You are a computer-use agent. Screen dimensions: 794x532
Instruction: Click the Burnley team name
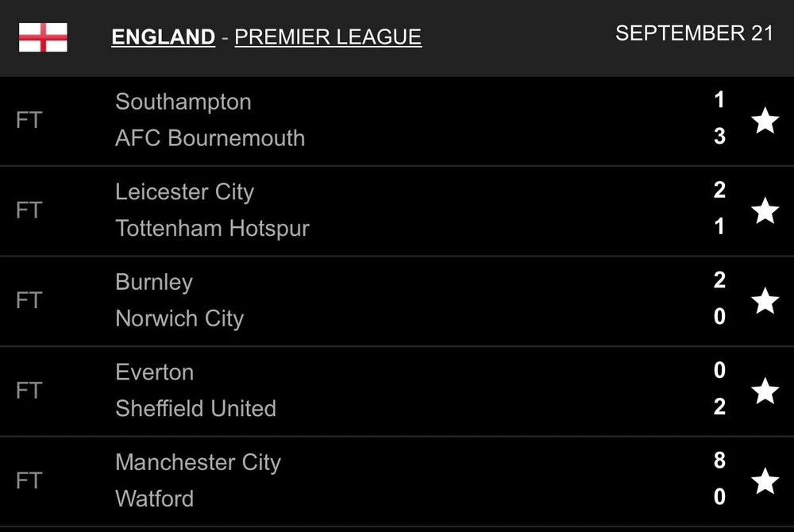(x=154, y=282)
